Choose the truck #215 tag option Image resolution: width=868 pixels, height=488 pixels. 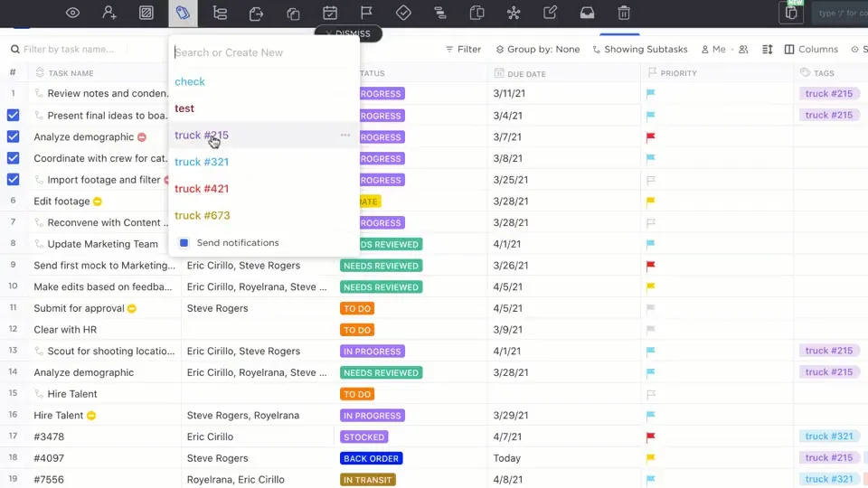tap(202, 135)
